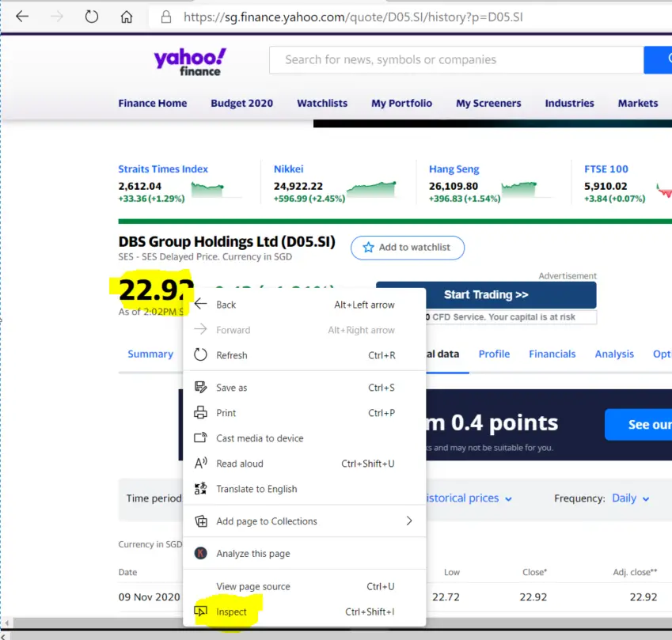The width and height of the screenshot is (672, 640).
Task: Choose Back in the context menu
Action: (304, 305)
